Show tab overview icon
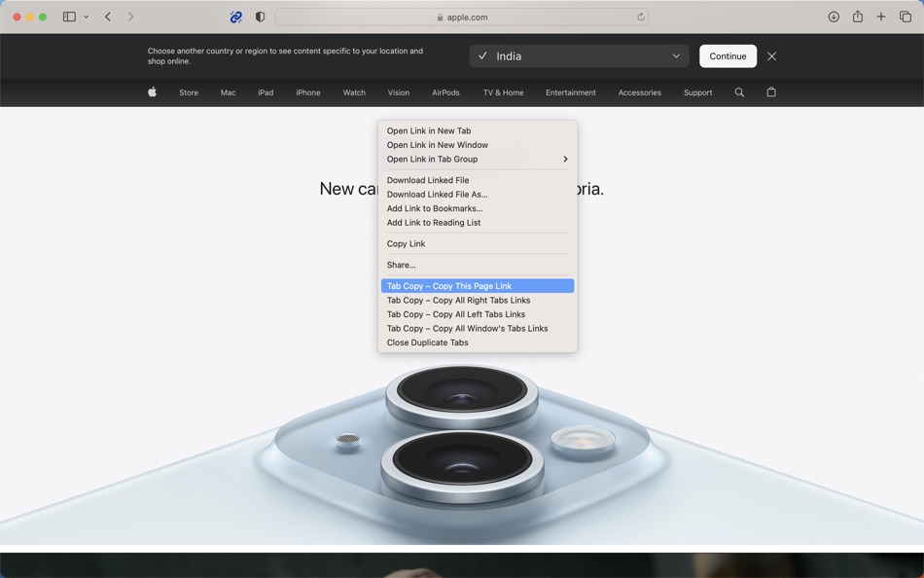 (906, 17)
